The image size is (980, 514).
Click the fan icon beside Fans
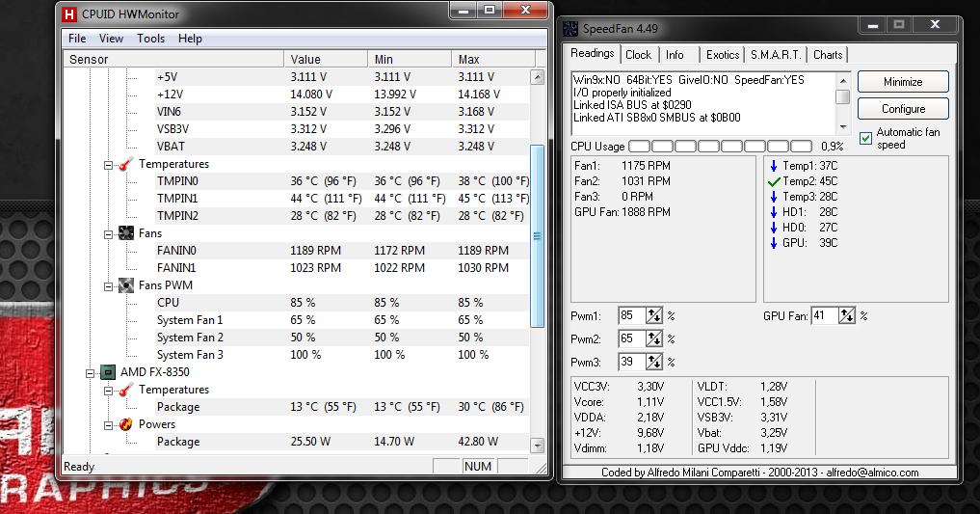pos(125,233)
